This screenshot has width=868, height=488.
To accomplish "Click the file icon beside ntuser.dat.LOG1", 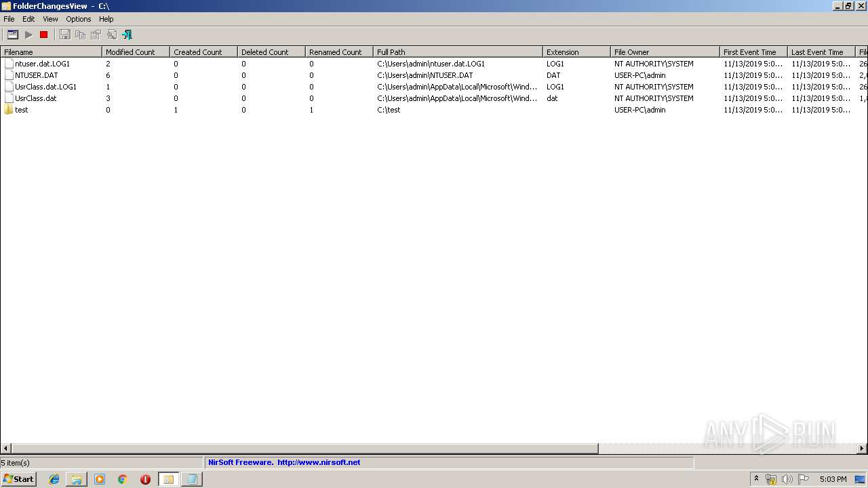I will (9, 64).
